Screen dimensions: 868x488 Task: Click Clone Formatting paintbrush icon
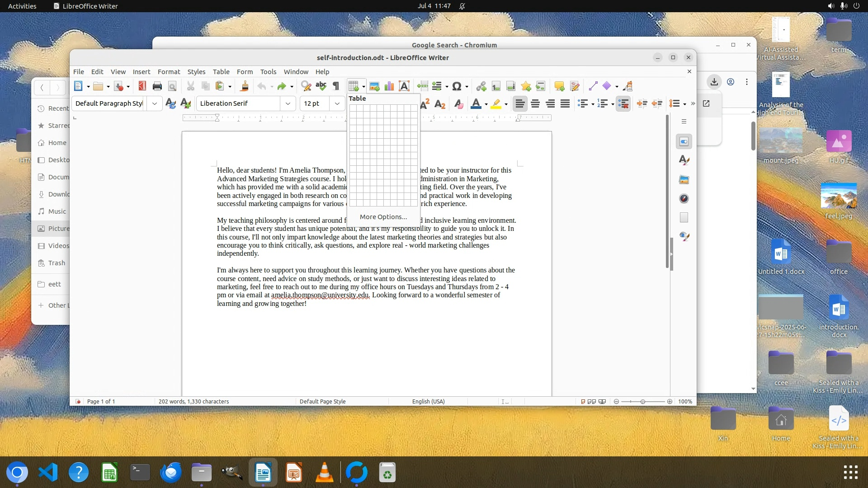pos(245,86)
